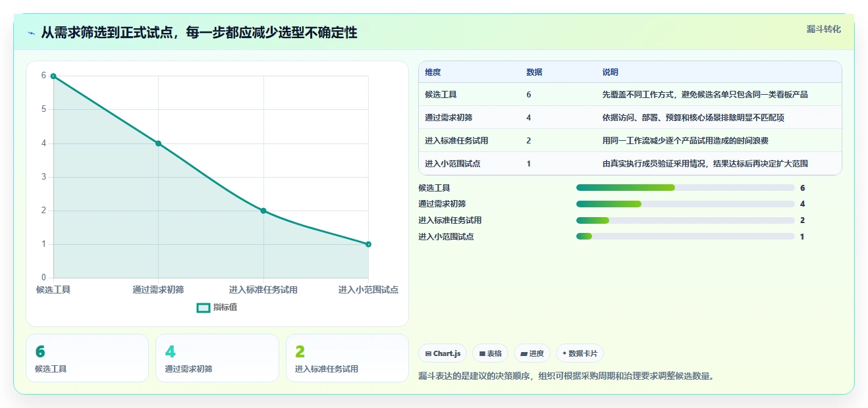Click the 说明 column header
868x408 pixels.
coord(610,72)
